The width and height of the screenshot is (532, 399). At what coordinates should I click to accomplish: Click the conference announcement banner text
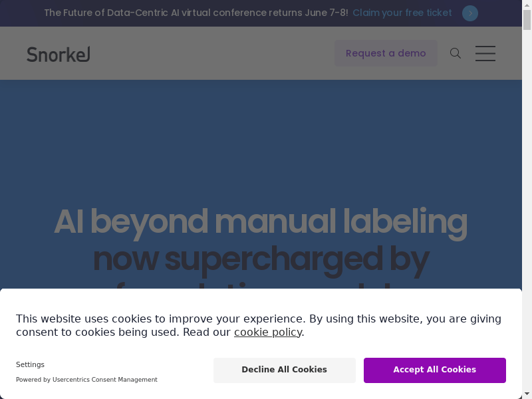pos(196,13)
